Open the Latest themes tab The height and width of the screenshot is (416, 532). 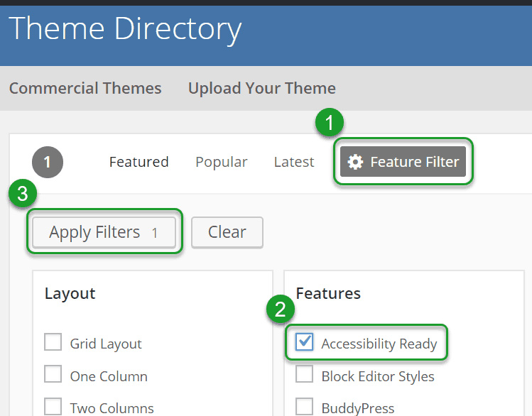(294, 162)
